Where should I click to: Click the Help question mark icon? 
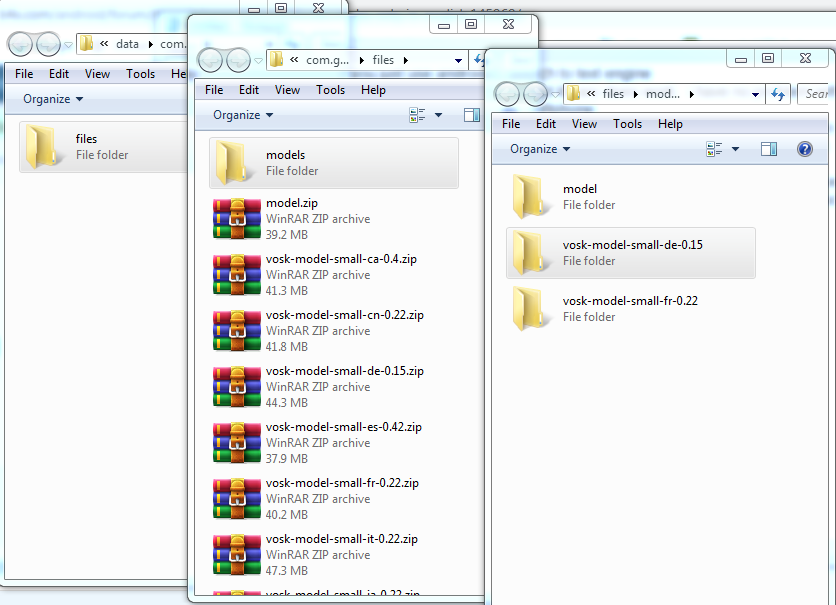(x=805, y=149)
